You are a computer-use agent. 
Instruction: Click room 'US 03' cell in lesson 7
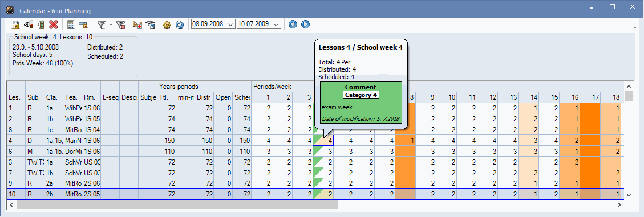tap(91, 172)
